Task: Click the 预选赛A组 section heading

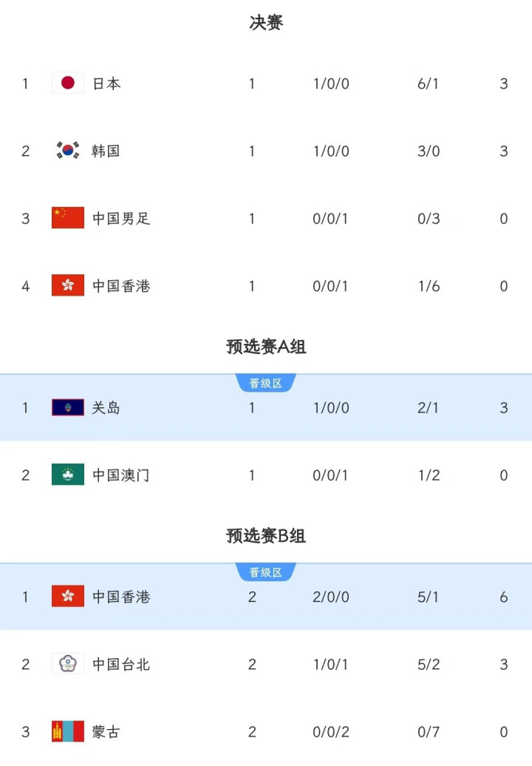Action: [266, 346]
